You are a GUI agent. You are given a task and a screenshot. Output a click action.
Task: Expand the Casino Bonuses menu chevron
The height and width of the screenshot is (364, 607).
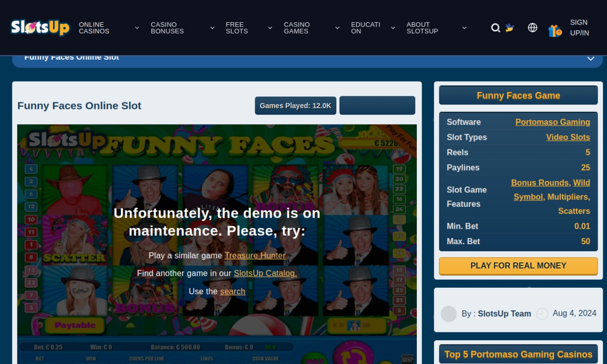pos(212,28)
